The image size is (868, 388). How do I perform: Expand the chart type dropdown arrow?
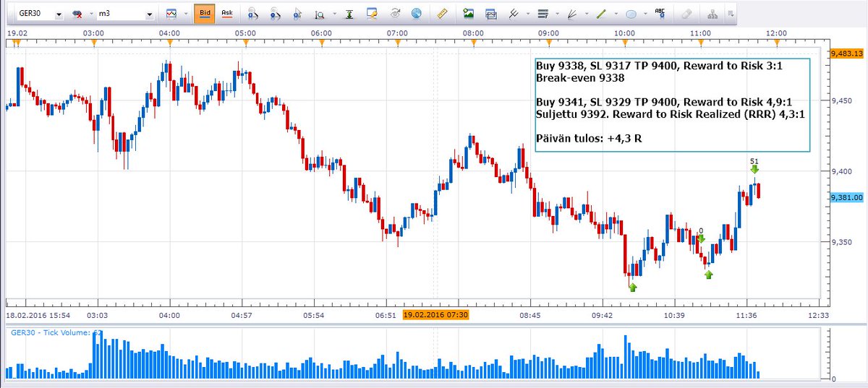(x=185, y=14)
